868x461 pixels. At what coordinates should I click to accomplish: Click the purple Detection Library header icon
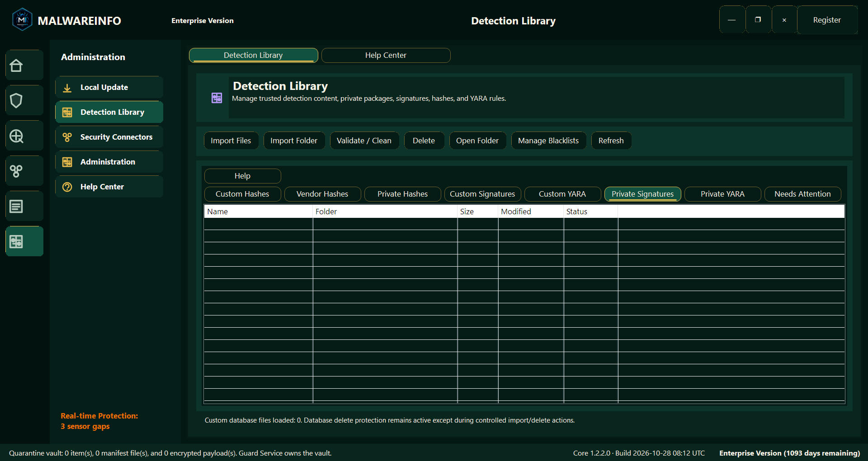(x=217, y=98)
